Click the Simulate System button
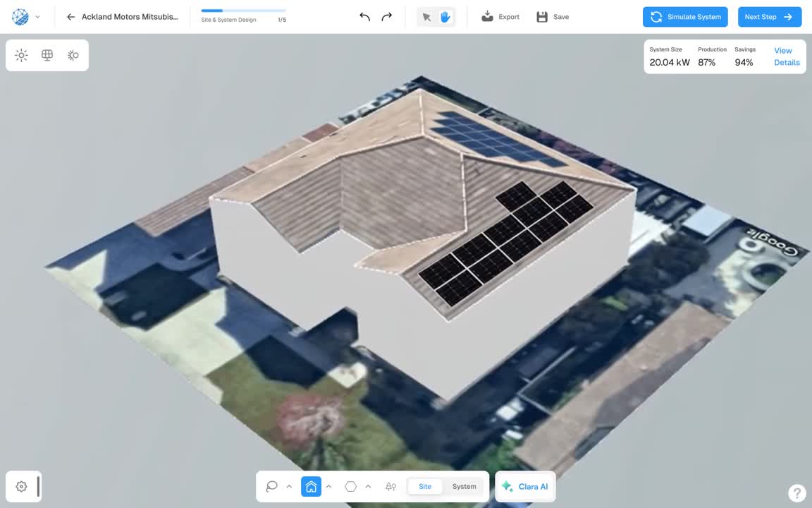812x508 pixels. coord(685,17)
